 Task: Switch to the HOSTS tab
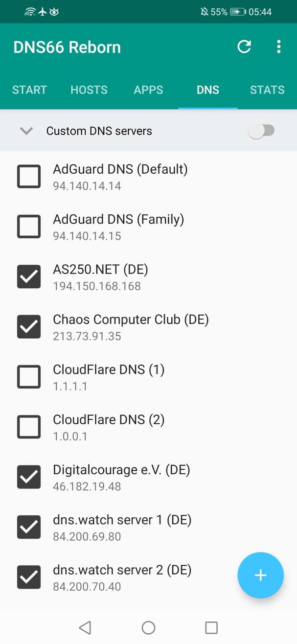click(x=89, y=90)
